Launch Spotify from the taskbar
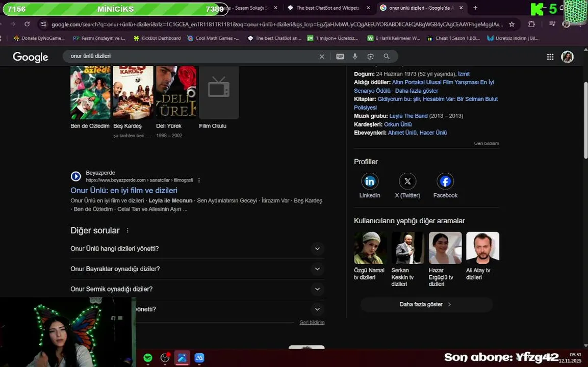The width and height of the screenshot is (588, 367). 148,358
